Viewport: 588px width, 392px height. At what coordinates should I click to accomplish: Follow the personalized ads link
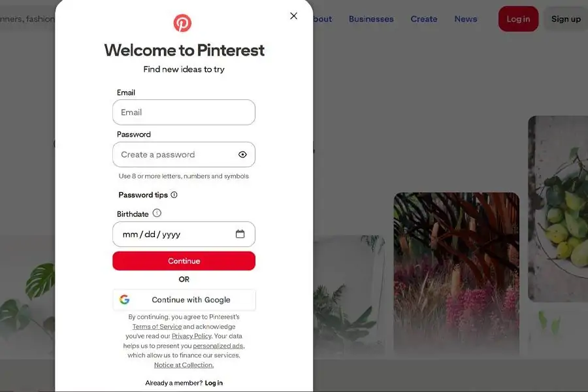click(218, 346)
